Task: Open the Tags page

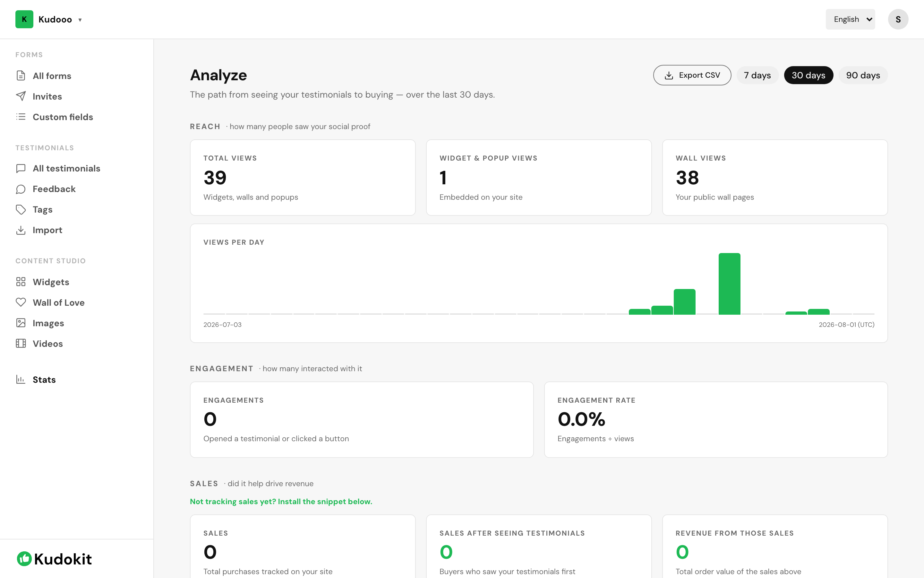Action: (x=42, y=209)
